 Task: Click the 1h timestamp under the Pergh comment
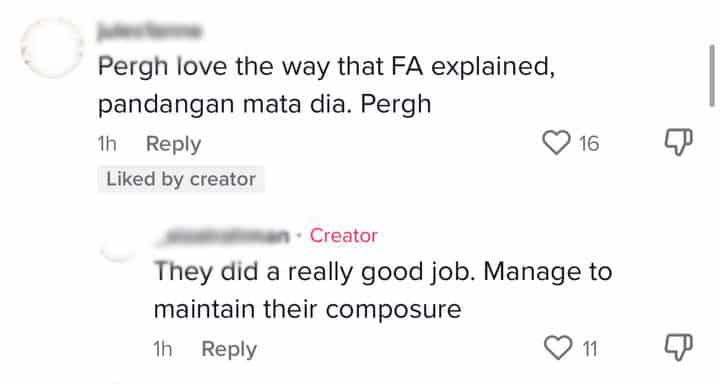coord(107,144)
